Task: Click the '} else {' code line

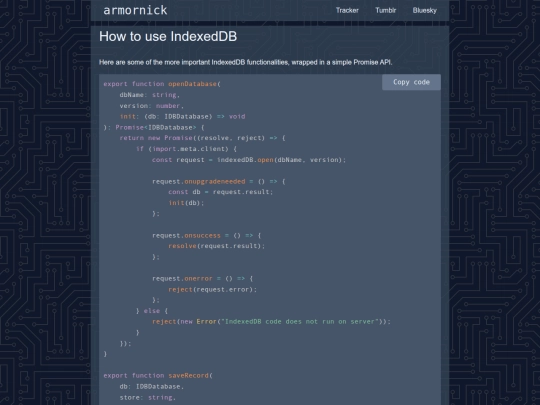Action: 152,311
